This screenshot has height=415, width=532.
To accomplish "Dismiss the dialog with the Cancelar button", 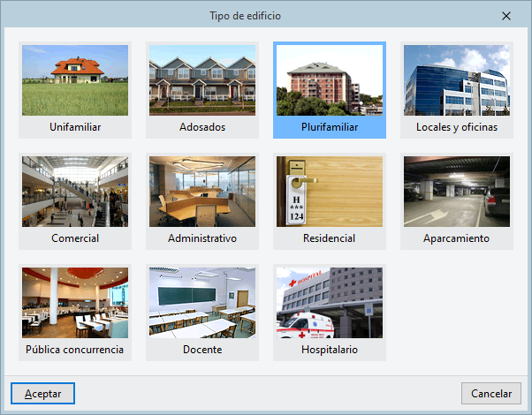I will 491,393.
